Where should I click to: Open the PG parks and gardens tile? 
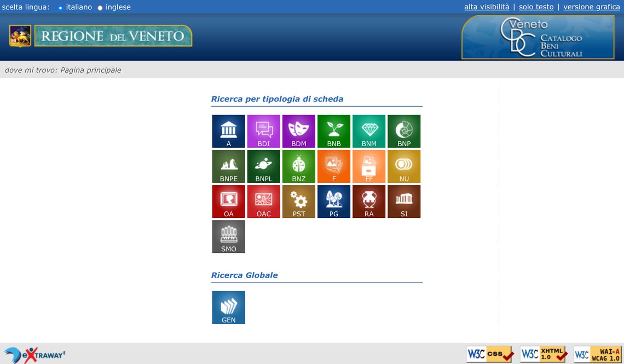pos(333,201)
